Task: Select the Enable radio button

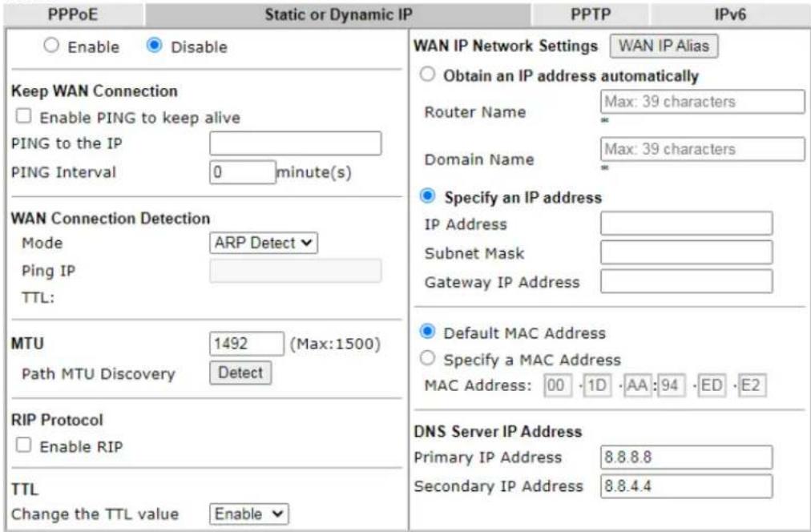Action: point(51,46)
